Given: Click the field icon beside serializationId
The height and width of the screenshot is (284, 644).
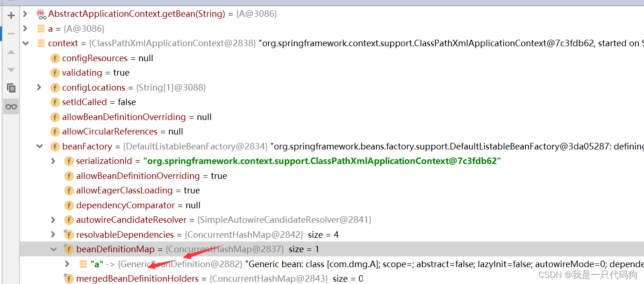Looking at the screenshot, I should point(69,161).
